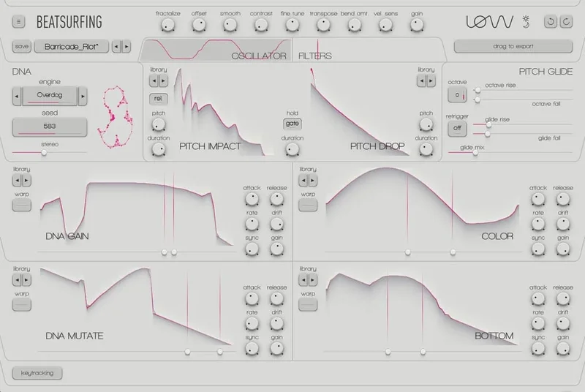Screen dimensions: 585x392
Task: Click Pitch Impact library previous arrow
Action: coord(154,80)
